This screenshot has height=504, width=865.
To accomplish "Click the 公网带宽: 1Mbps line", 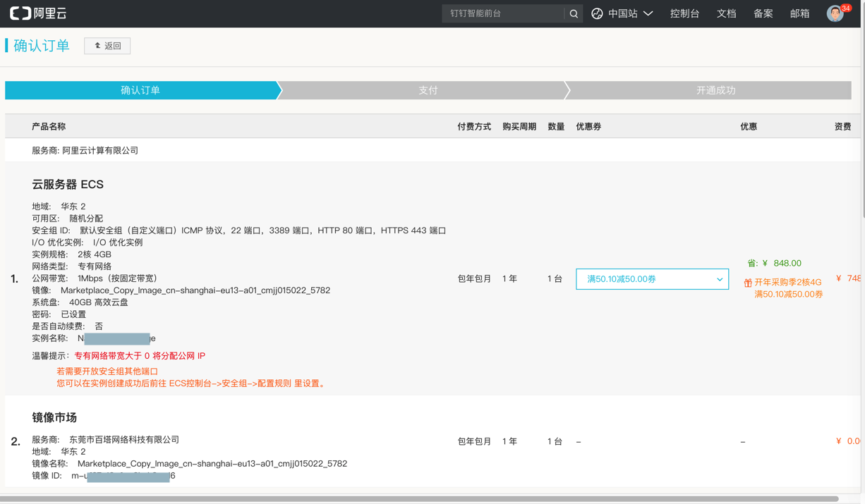I will [95, 278].
